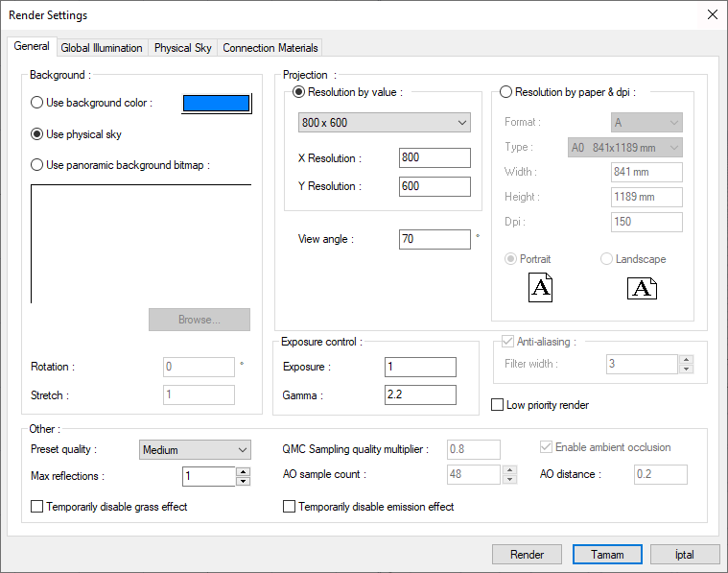Image resolution: width=728 pixels, height=573 pixels.
Task: Go to Connection Materials tab
Action: pyautogui.click(x=270, y=48)
